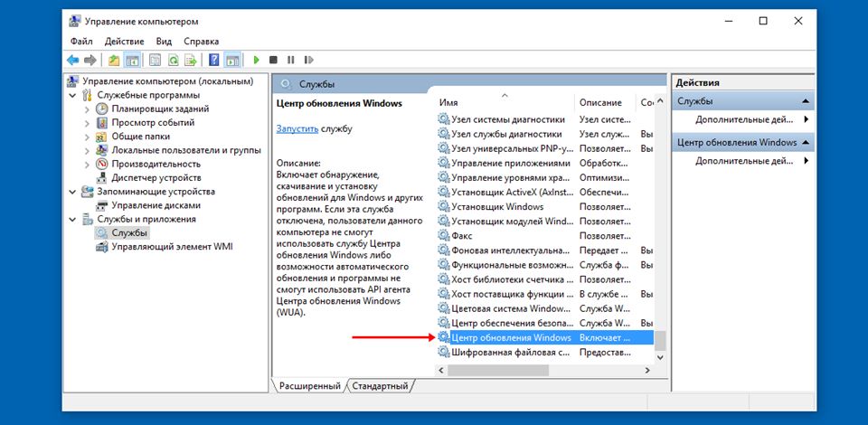The image size is (868, 425).
Task: Collapse the Службы и приложения node
Action: point(73,219)
